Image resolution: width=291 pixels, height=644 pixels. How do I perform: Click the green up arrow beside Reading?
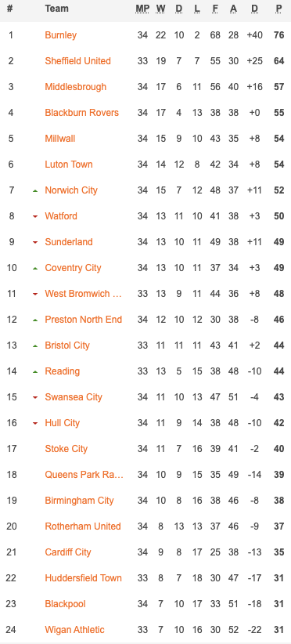tap(35, 371)
